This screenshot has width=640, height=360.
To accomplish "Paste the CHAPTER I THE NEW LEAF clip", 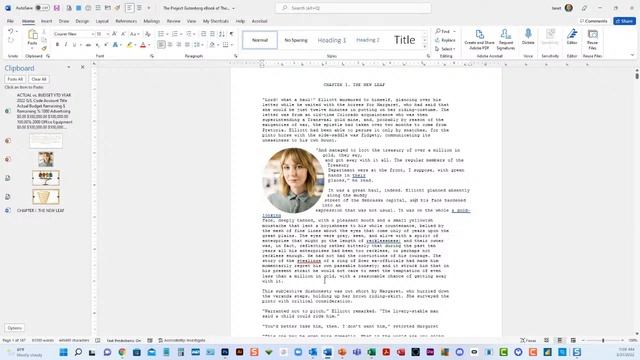I will pos(40,211).
